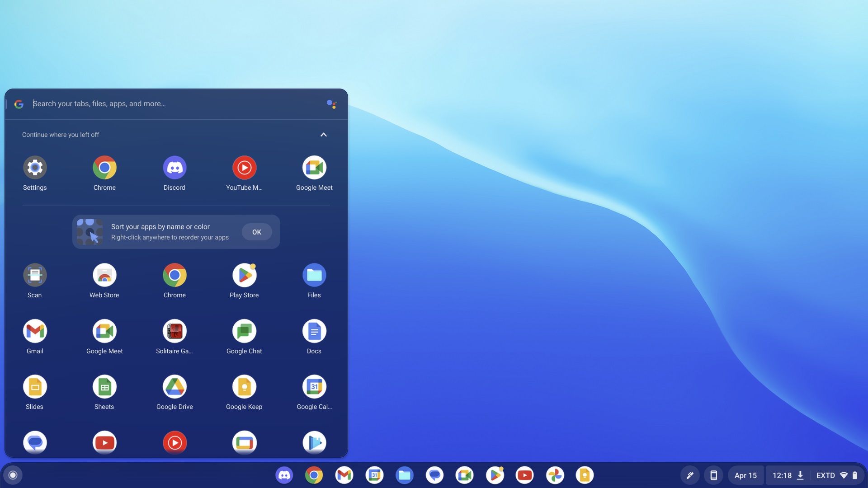Open Gmail from the shelf

click(x=344, y=475)
